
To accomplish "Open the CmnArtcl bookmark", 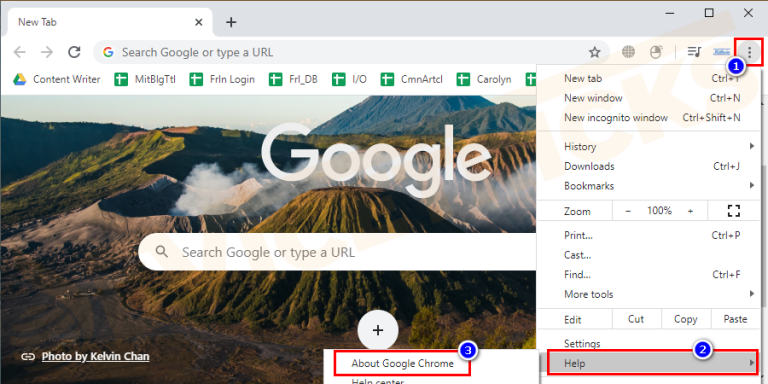I will [412, 79].
